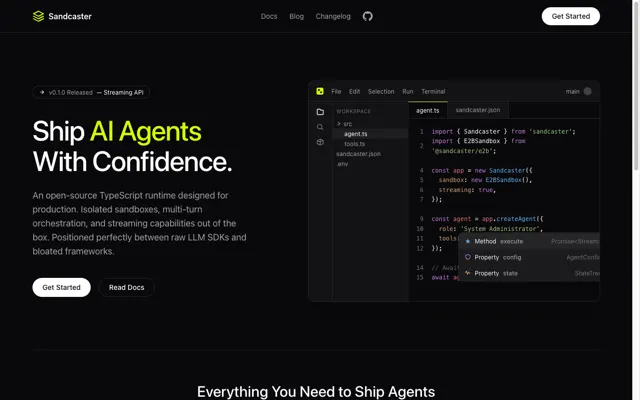Click the src folder name
Screen dimensions: 640x400
347,124
